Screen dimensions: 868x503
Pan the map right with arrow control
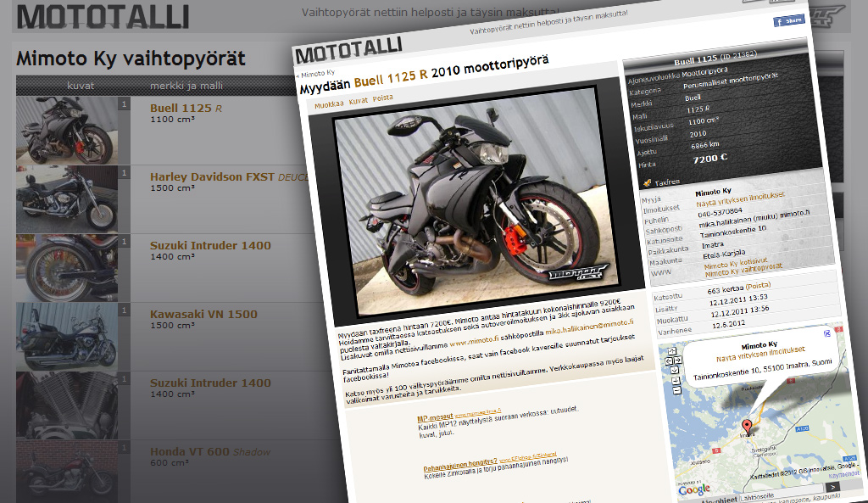click(x=677, y=360)
